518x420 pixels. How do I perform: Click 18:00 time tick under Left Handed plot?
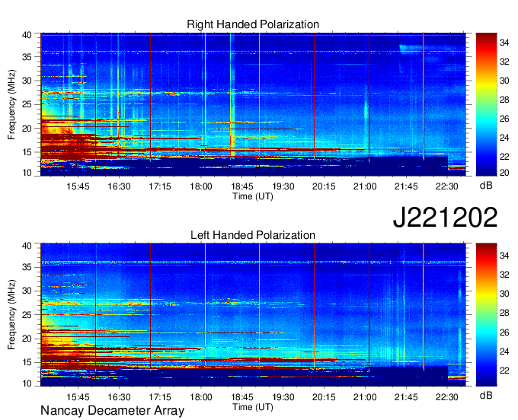click(x=201, y=397)
